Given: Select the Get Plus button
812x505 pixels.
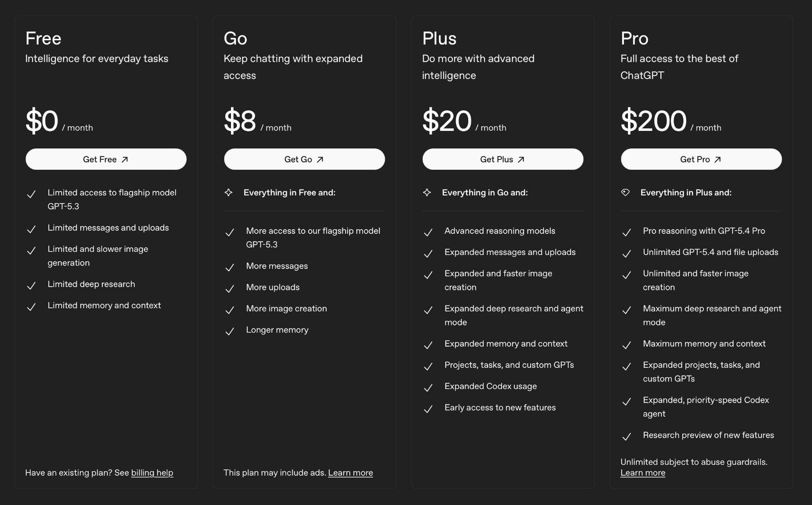Looking at the screenshot, I should click(503, 159).
